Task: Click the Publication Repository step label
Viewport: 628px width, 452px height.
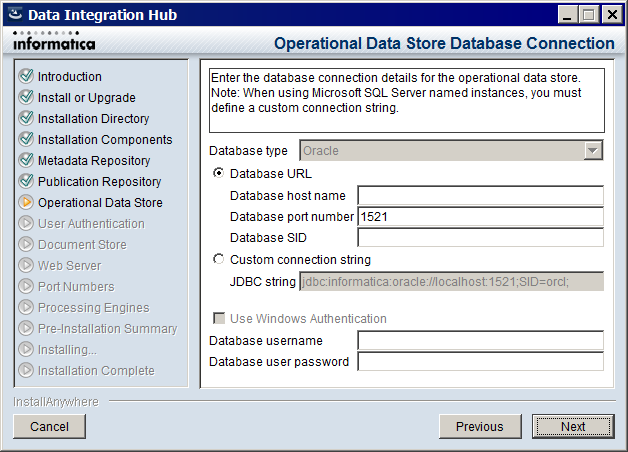Action: 99,182
